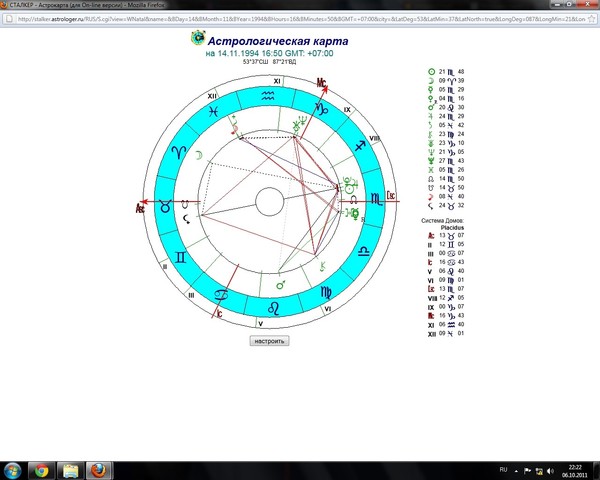Click the настроить button below the chart
The width and height of the screenshot is (600, 480).
pyautogui.click(x=269, y=341)
